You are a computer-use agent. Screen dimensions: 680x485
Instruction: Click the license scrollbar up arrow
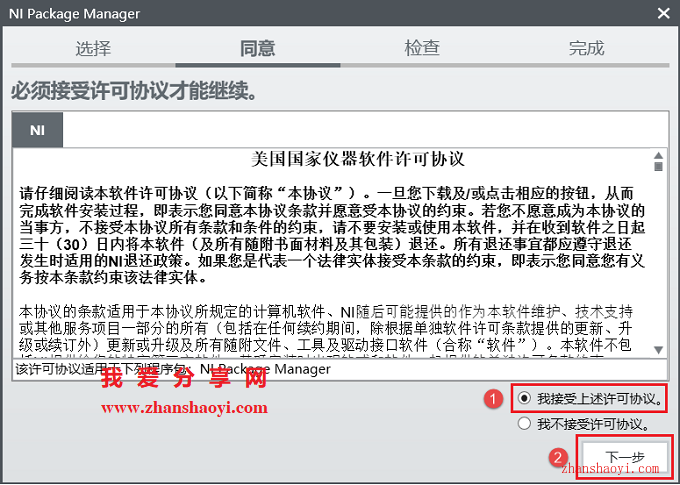tap(658, 155)
